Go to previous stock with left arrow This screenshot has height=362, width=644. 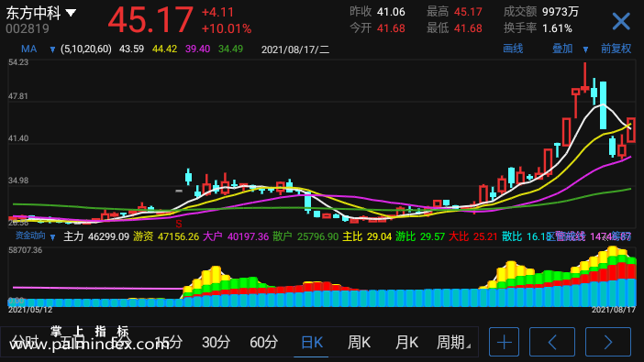coord(552,342)
